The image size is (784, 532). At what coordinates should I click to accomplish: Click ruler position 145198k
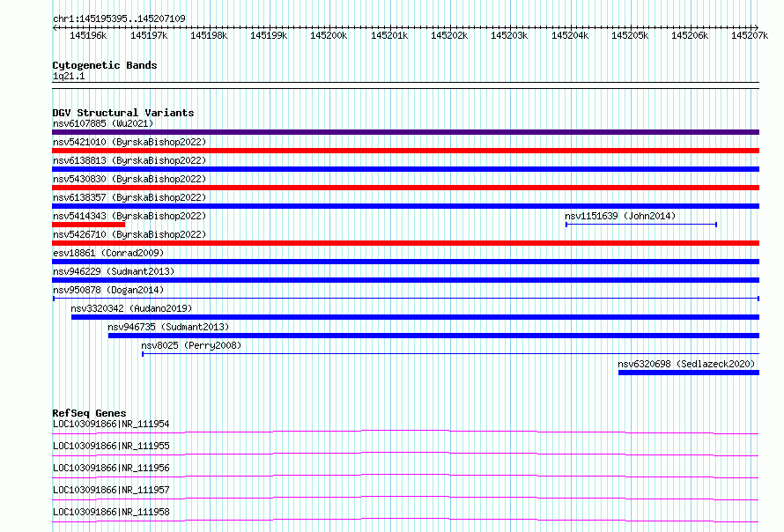(x=209, y=35)
